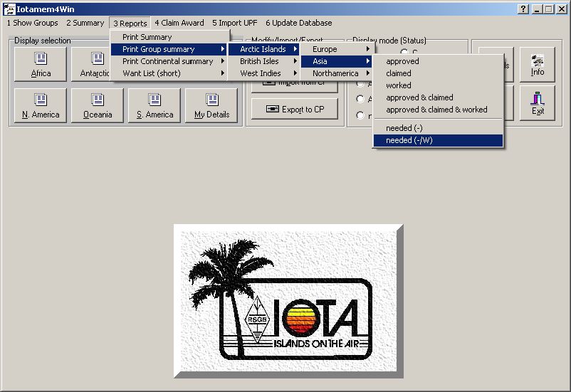Close the Iotamem4Win window
Image resolution: width=571 pixels, height=392 pixels.
tap(561, 9)
